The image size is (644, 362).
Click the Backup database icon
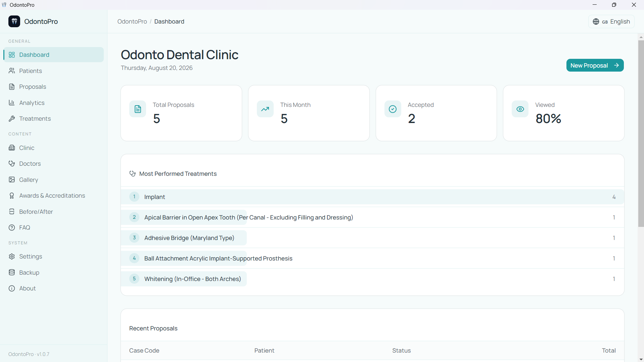coord(12,272)
